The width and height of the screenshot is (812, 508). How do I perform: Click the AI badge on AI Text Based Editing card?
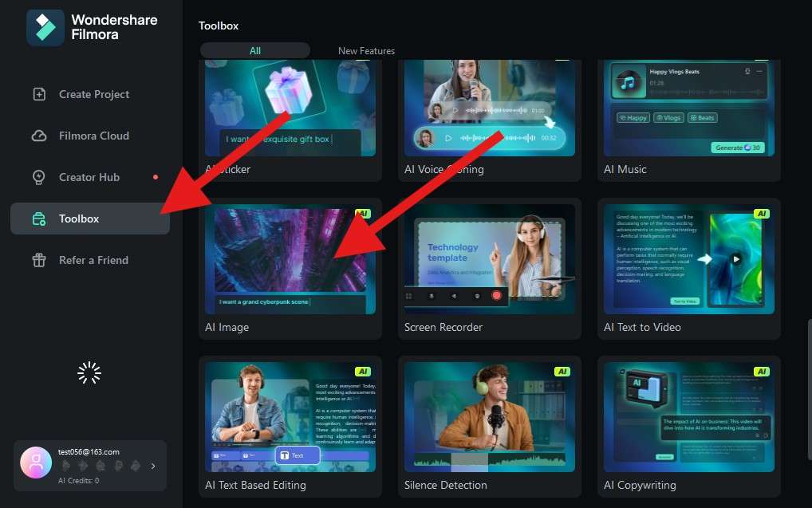(x=362, y=372)
